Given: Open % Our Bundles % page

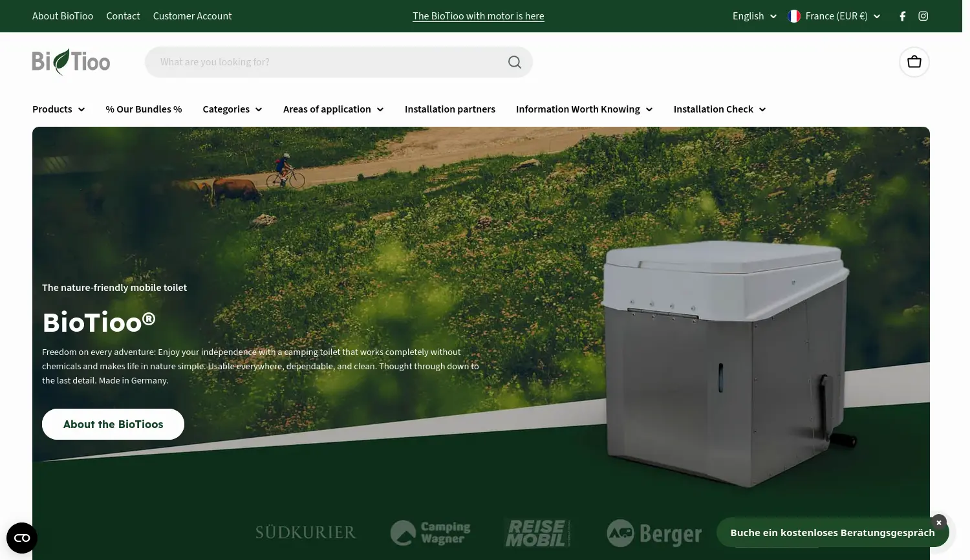Looking at the screenshot, I should click(x=144, y=109).
